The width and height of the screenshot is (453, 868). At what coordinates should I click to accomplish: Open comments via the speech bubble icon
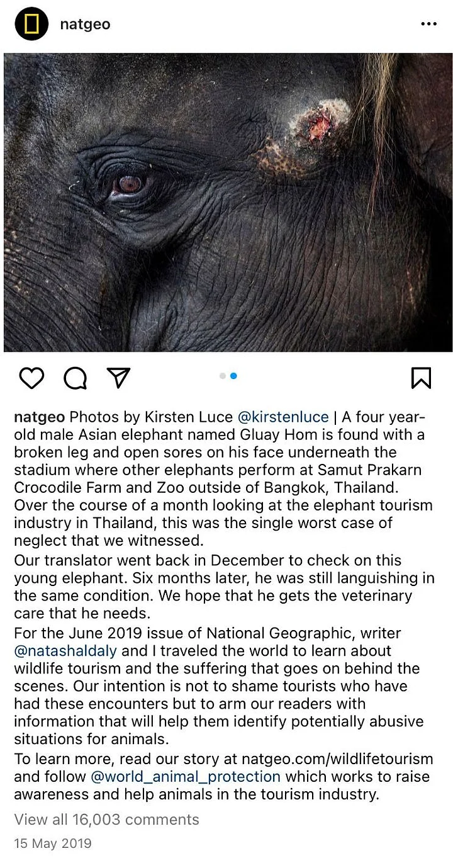tap(75, 378)
